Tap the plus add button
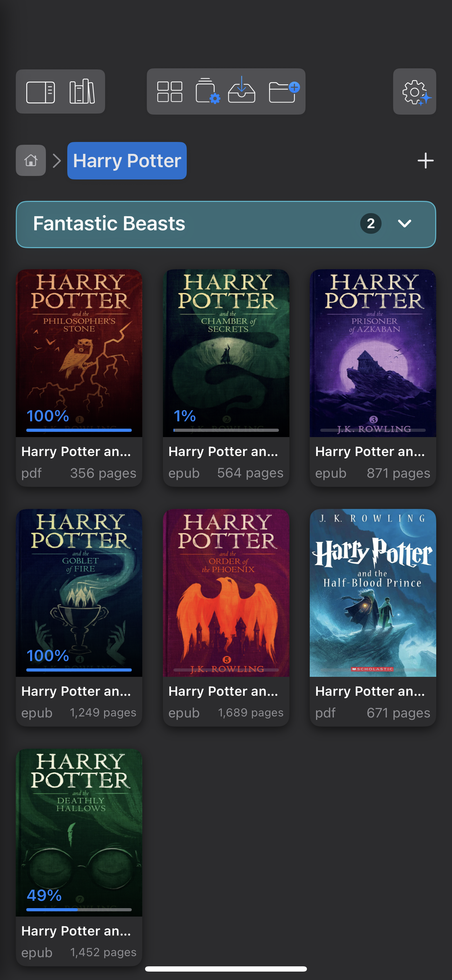The height and width of the screenshot is (980, 452). [425, 161]
